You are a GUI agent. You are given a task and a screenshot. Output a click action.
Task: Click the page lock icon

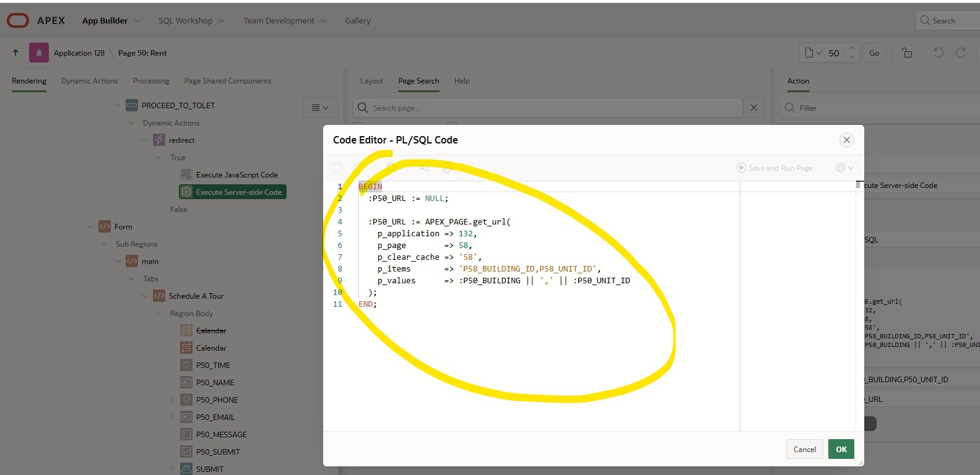pyautogui.click(x=907, y=53)
